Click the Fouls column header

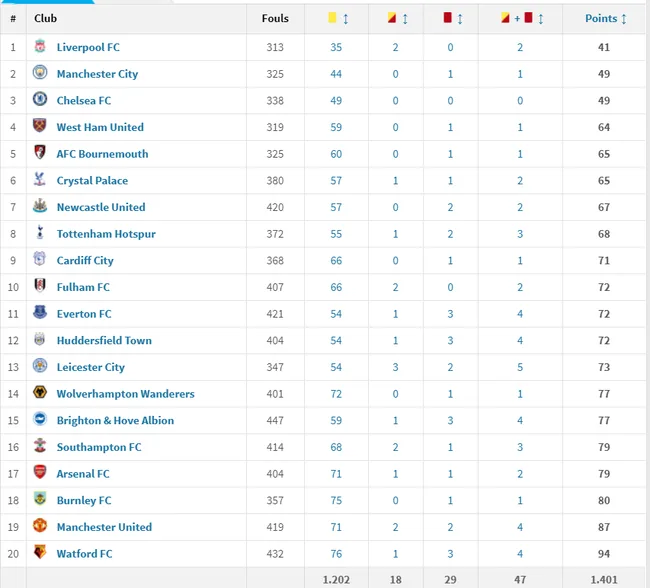point(275,18)
